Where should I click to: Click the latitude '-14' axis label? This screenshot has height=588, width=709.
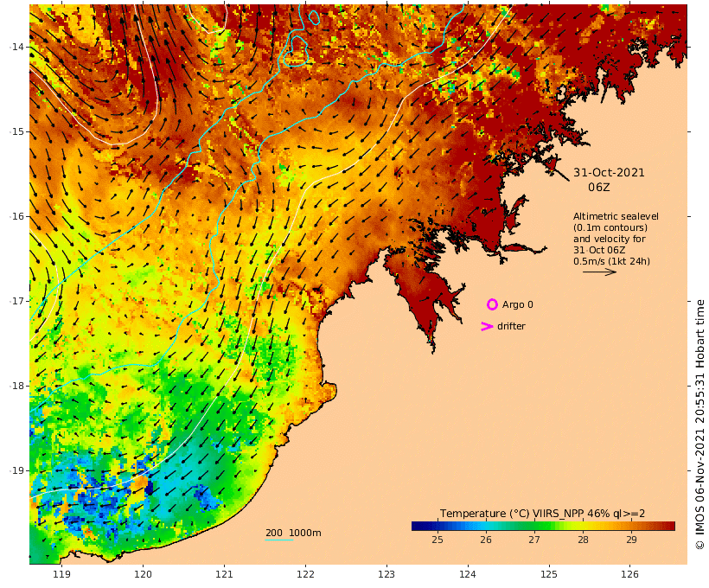click(x=16, y=47)
